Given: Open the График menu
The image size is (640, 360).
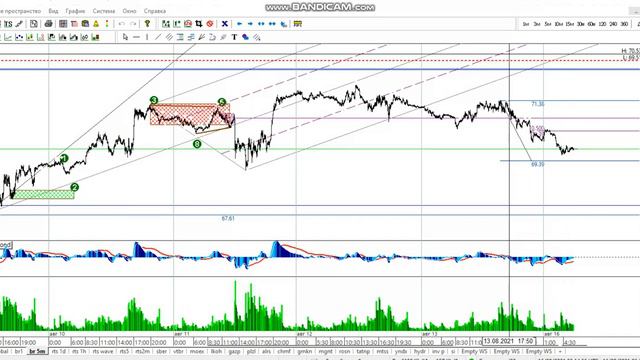Looking at the screenshot, I should (x=75, y=11).
